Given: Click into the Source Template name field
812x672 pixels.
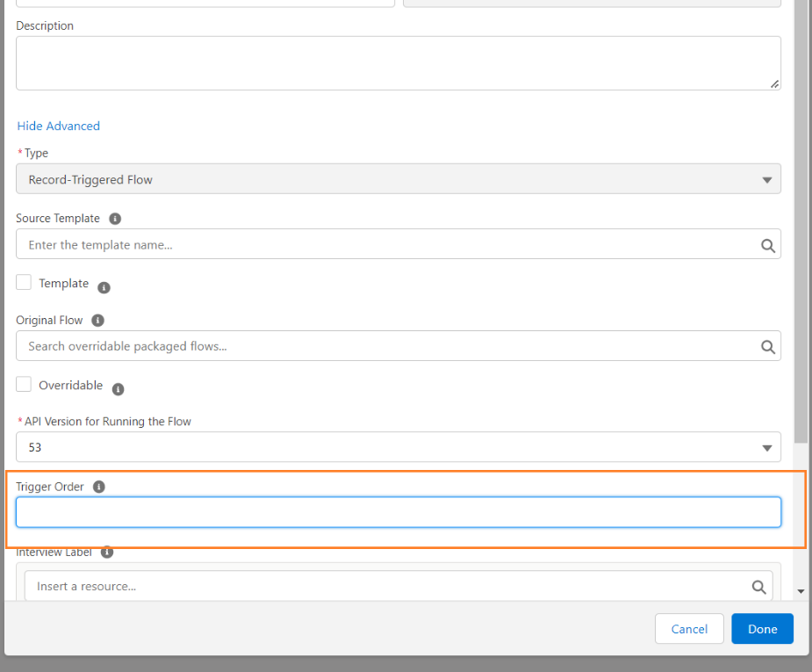Looking at the screenshot, I should click(399, 244).
